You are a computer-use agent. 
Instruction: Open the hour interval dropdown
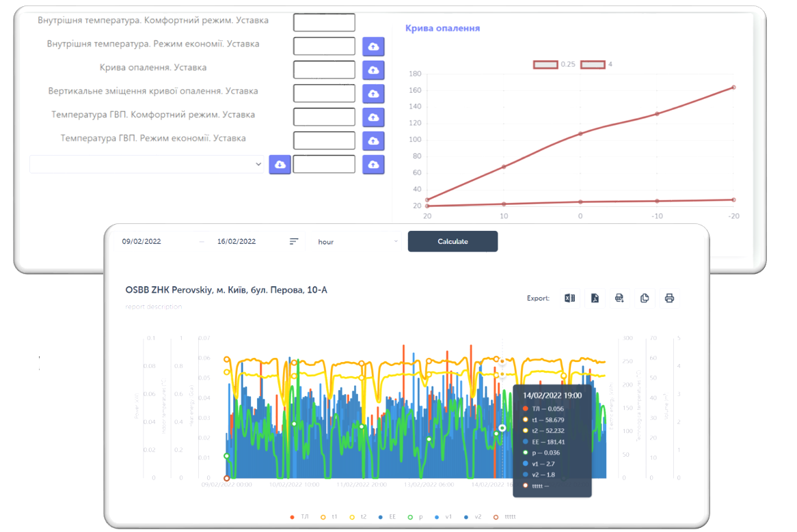coord(357,242)
